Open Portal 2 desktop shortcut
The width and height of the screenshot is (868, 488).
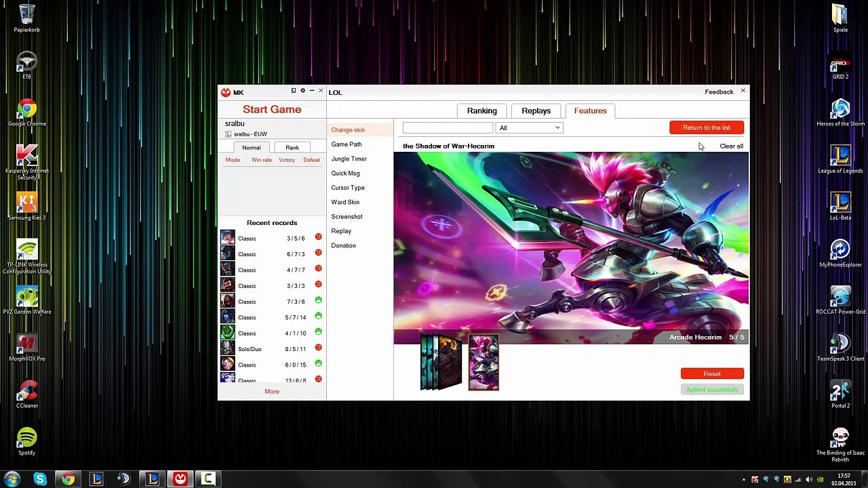point(840,394)
